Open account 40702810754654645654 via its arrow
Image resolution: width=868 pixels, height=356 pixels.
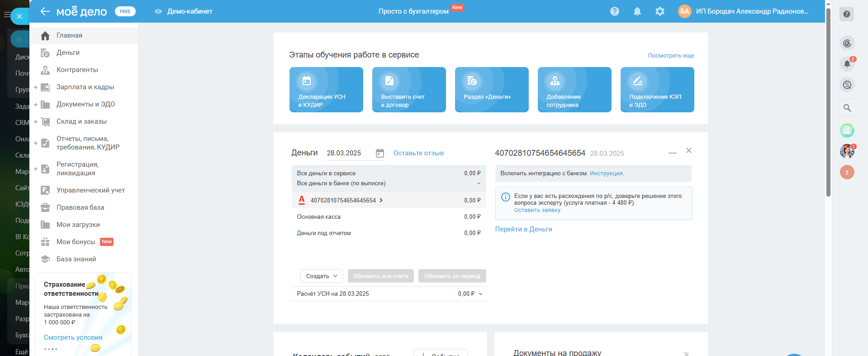coord(381,200)
